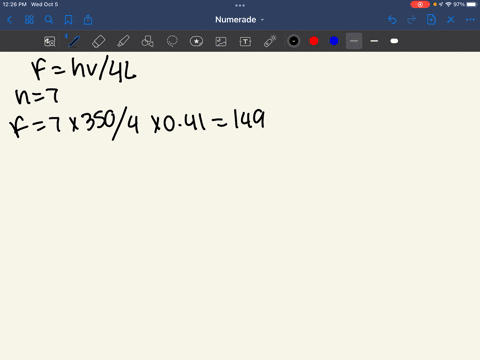Select the zoom window tool
Image resolution: width=480 pixels, height=360 pixels.
pyautogui.click(x=50, y=41)
